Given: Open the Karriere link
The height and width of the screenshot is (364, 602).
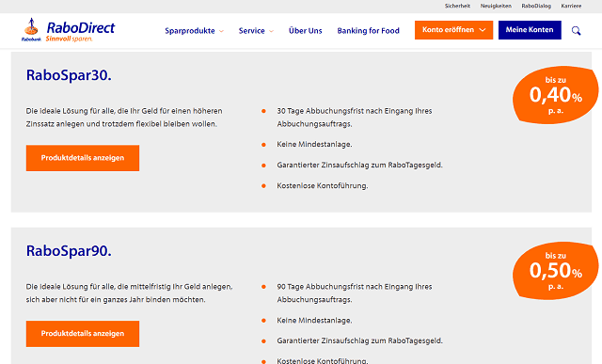Looking at the screenshot, I should click(x=571, y=6).
